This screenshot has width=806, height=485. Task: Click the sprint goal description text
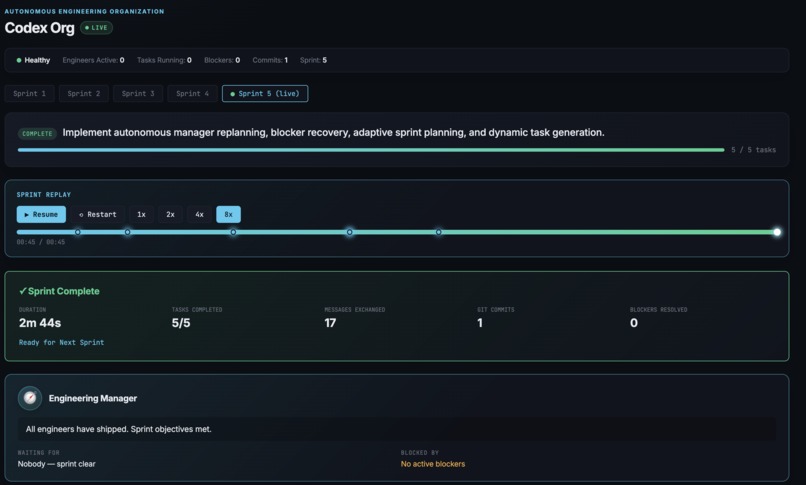tap(334, 133)
